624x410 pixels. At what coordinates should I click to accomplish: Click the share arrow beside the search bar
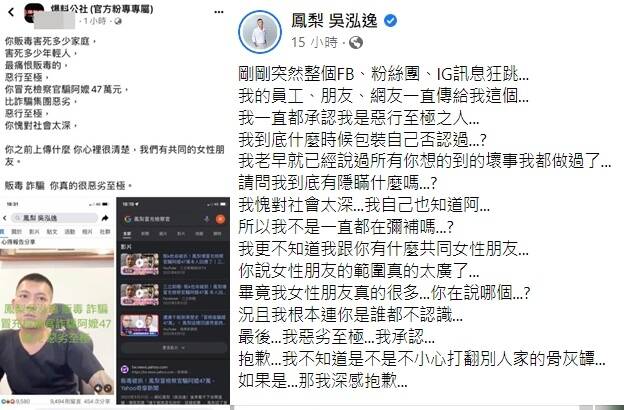pos(105,218)
